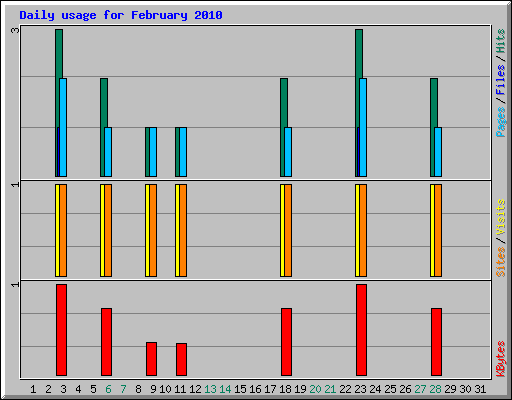
Task: Click the "KBytes" legend label
Action: [501, 359]
